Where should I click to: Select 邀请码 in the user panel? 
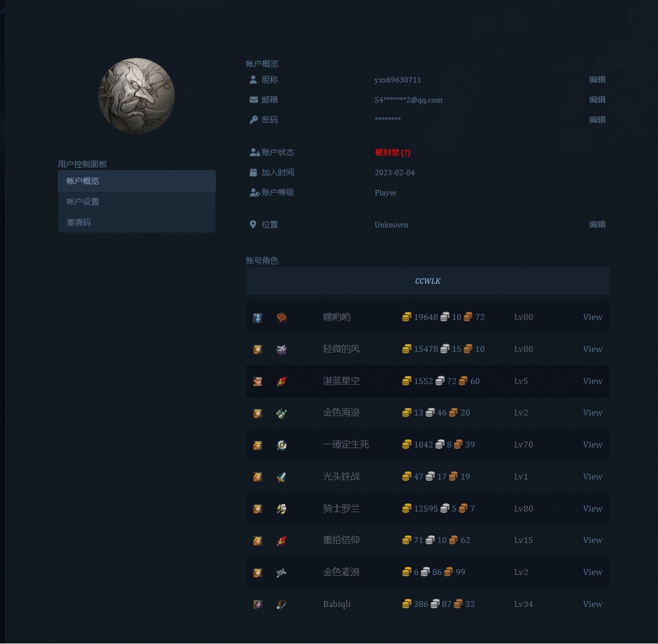(x=136, y=222)
